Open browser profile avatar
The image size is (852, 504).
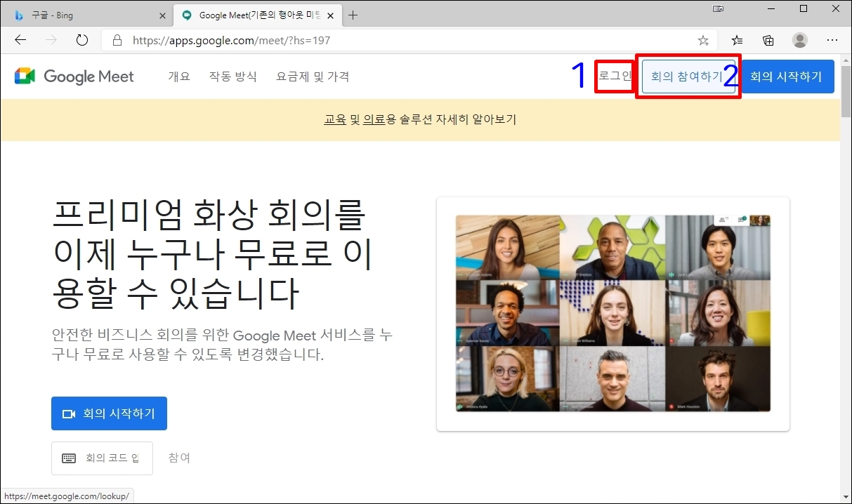(800, 40)
